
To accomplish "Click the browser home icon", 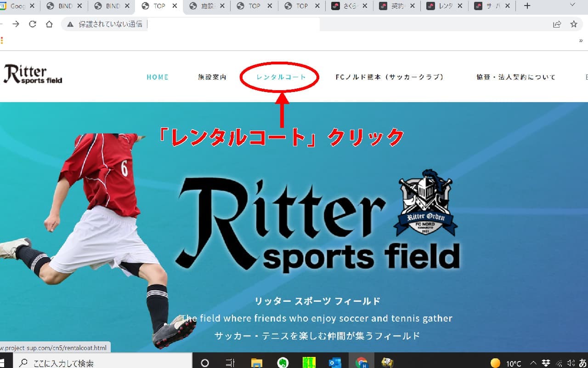I will [49, 24].
